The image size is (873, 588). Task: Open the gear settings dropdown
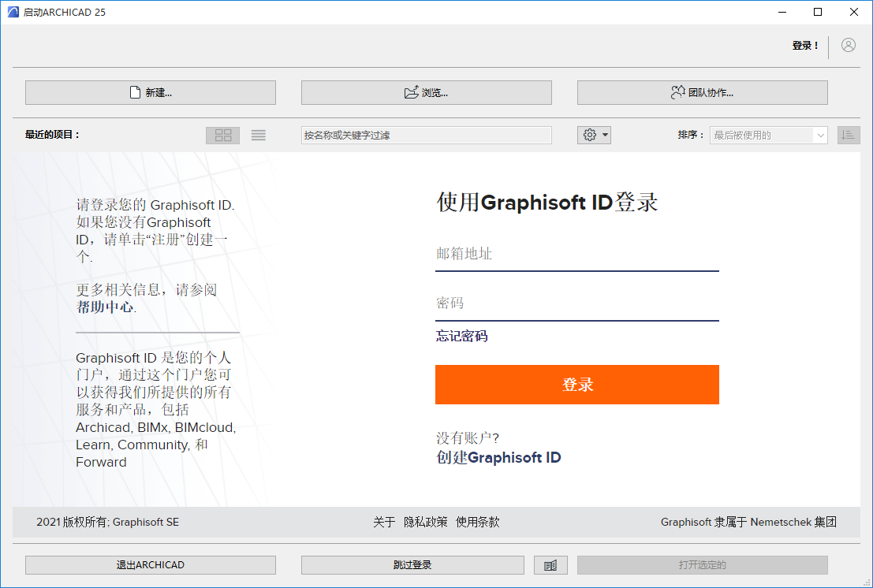(594, 136)
